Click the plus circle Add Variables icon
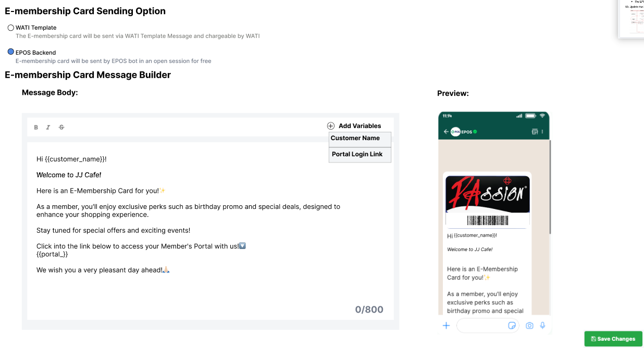644x348 pixels. (331, 126)
